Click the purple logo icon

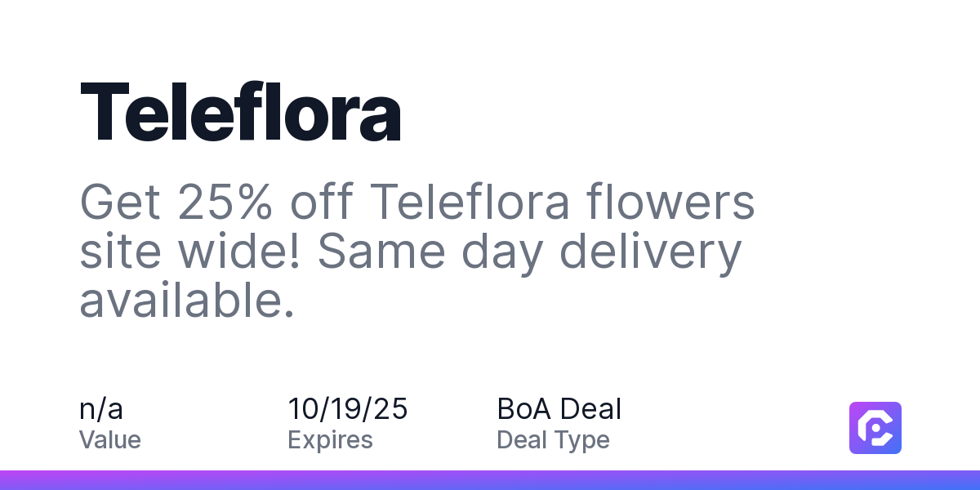tap(875, 428)
